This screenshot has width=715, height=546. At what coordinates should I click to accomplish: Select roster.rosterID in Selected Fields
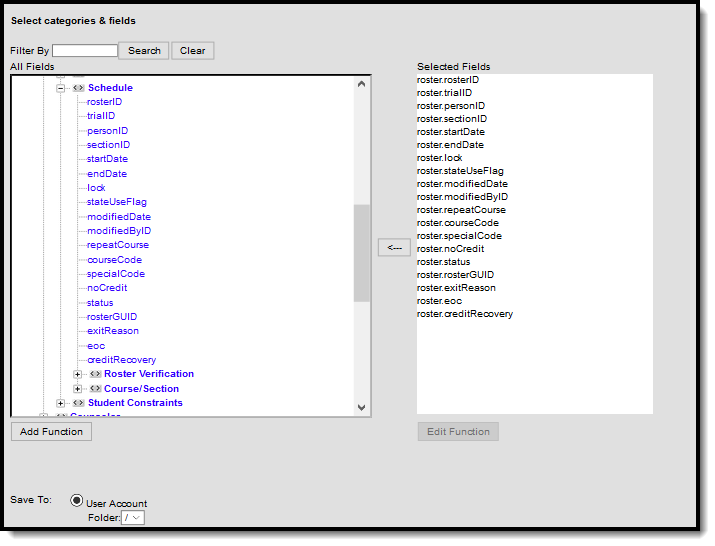(x=448, y=80)
